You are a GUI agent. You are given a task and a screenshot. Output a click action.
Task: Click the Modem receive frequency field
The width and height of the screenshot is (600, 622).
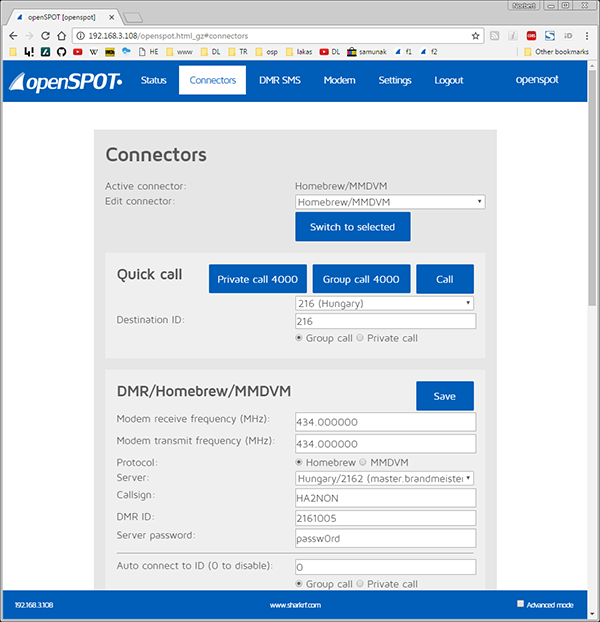pyautogui.click(x=385, y=422)
